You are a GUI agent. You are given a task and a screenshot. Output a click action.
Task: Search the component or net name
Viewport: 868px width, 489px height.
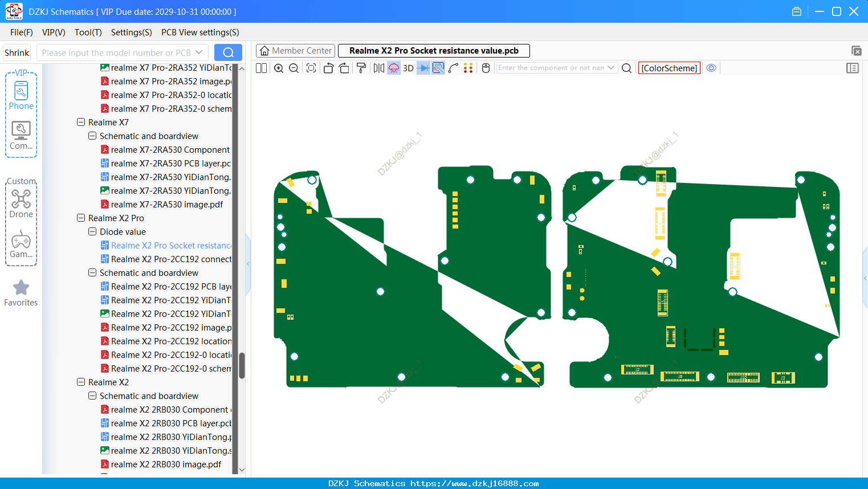point(626,68)
